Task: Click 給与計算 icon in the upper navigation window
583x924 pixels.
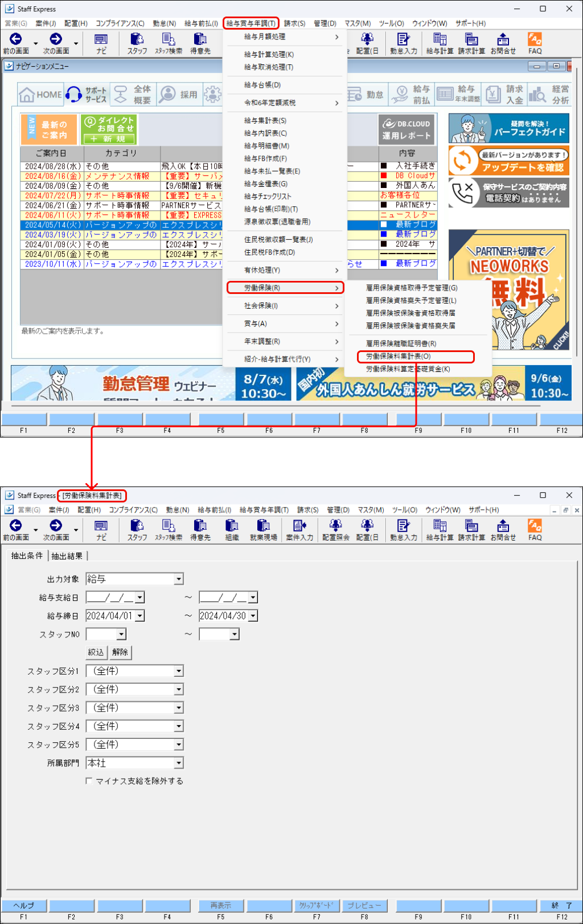Action: pos(440,43)
